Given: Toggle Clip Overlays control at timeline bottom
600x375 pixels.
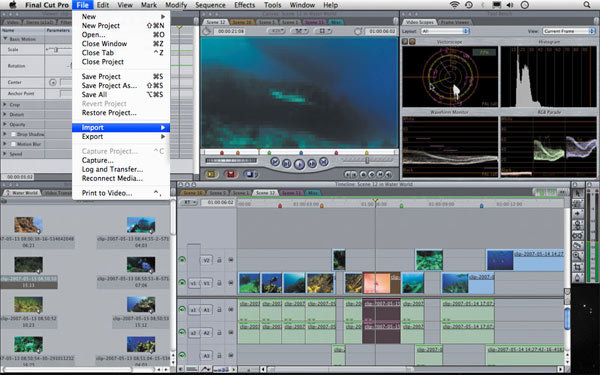Looking at the screenshot, I should 205,369.
